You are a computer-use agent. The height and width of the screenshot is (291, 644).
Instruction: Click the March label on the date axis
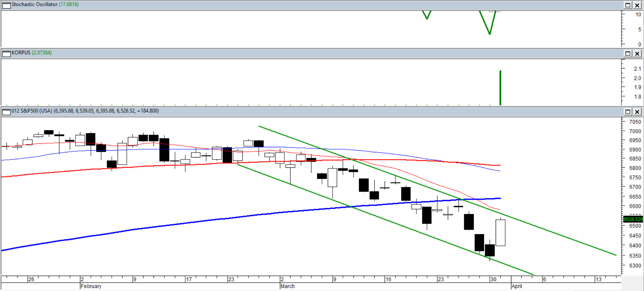click(287, 286)
